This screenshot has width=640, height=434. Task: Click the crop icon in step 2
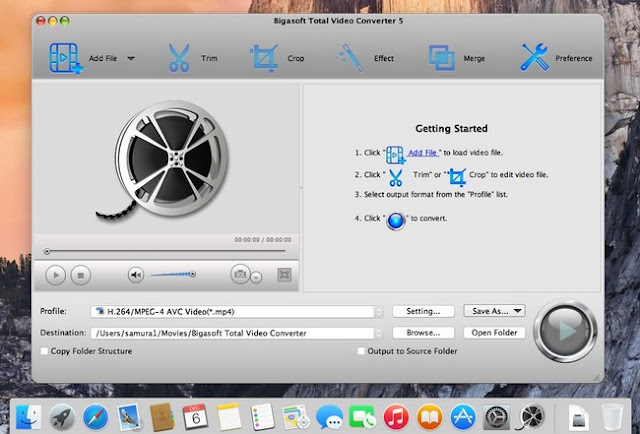pos(457,177)
